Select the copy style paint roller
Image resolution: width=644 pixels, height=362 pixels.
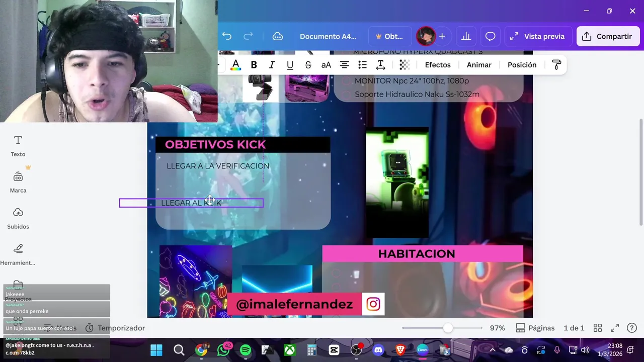click(556, 65)
